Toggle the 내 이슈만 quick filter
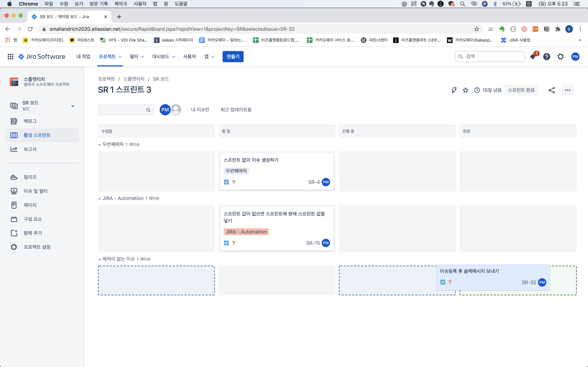This screenshot has height=367, width=588. (x=200, y=110)
